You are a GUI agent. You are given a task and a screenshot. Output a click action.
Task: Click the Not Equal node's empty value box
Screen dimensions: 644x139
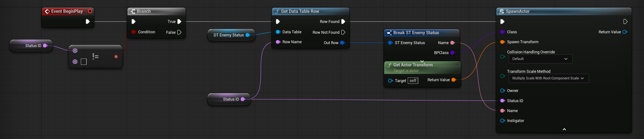(84, 62)
